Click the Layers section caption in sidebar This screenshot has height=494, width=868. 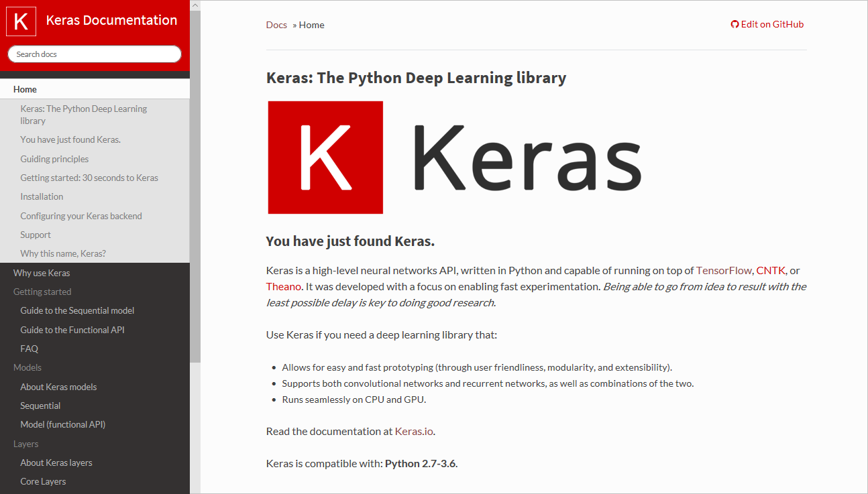(26, 444)
